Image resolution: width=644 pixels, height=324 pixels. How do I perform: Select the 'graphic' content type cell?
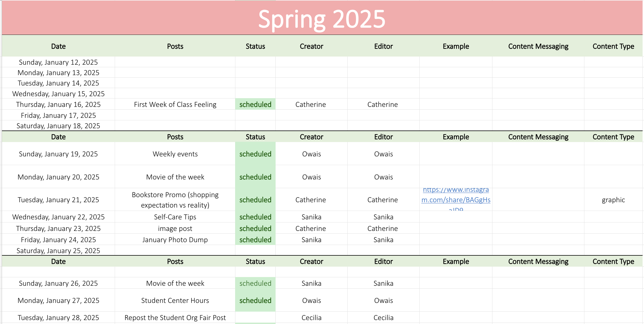613,200
